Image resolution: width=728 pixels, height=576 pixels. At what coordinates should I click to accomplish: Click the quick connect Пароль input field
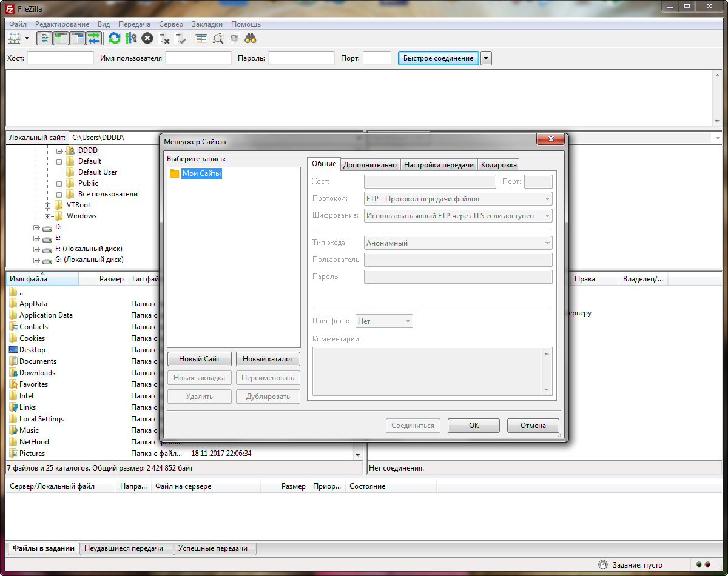[x=302, y=58]
